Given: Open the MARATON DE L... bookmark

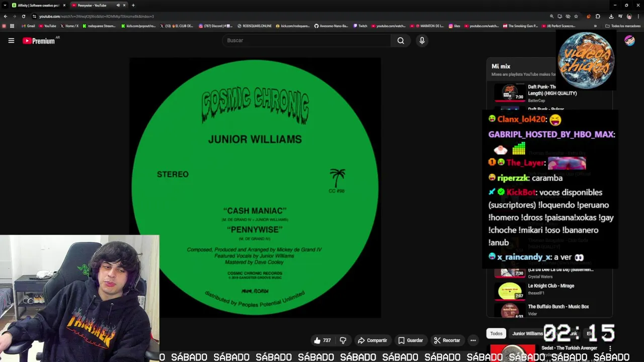Looking at the screenshot, I should [x=428, y=26].
